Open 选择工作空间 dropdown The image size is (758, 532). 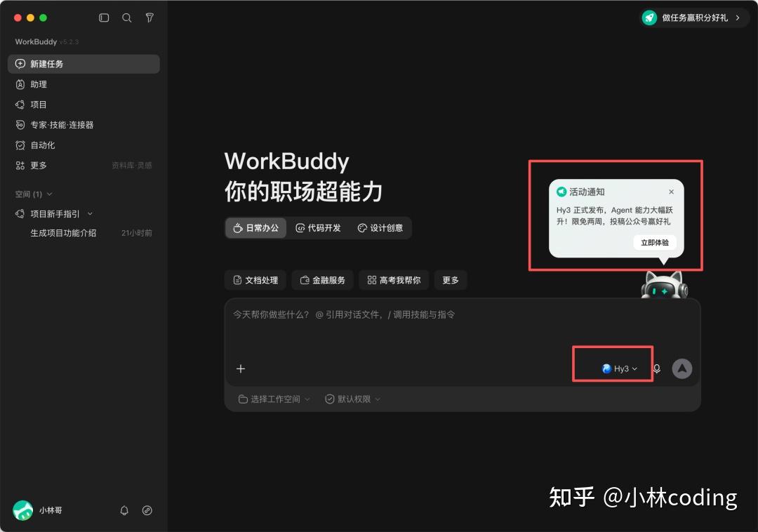[x=274, y=399]
